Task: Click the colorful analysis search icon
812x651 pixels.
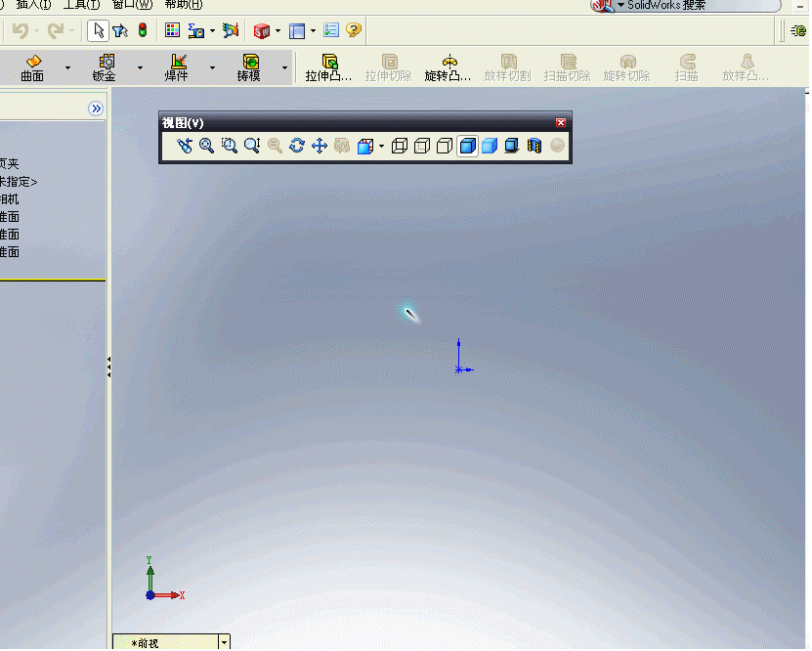Action: click(x=231, y=30)
